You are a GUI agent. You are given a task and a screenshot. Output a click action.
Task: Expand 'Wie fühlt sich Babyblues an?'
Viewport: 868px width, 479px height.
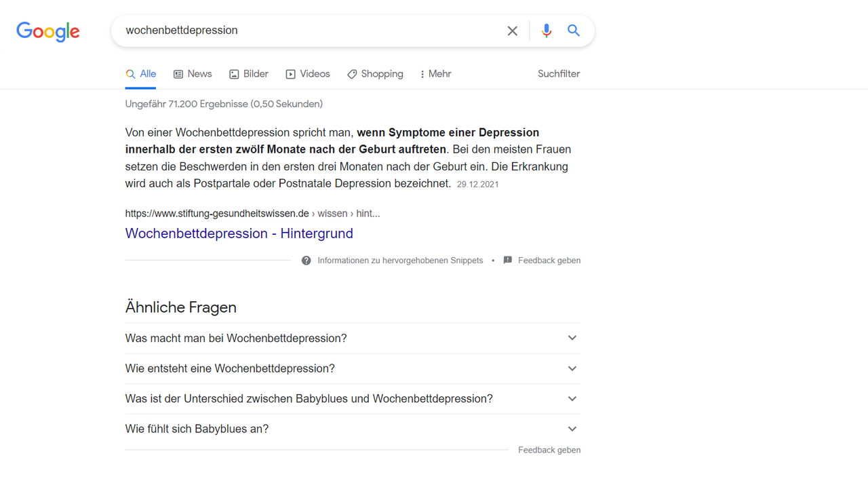pyautogui.click(x=353, y=429)
